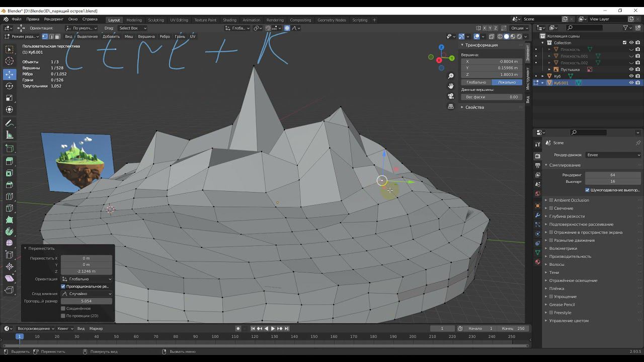Click the Пропорц. размер value field
This screenshot has width=644, height=362.
pos(87,301)
